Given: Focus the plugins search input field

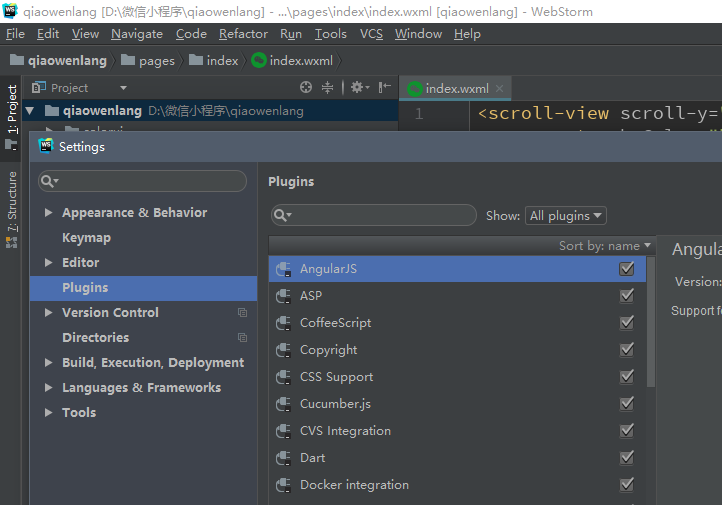Looking at the screenshot, I should [373, 215].
